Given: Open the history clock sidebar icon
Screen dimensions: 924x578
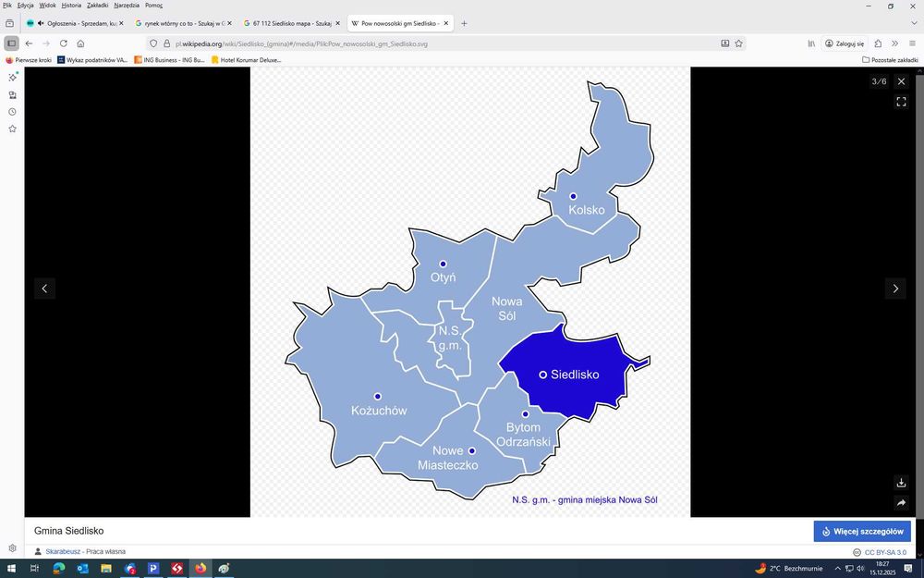Looking at the screenshot, I should click(x=12, y=112).
